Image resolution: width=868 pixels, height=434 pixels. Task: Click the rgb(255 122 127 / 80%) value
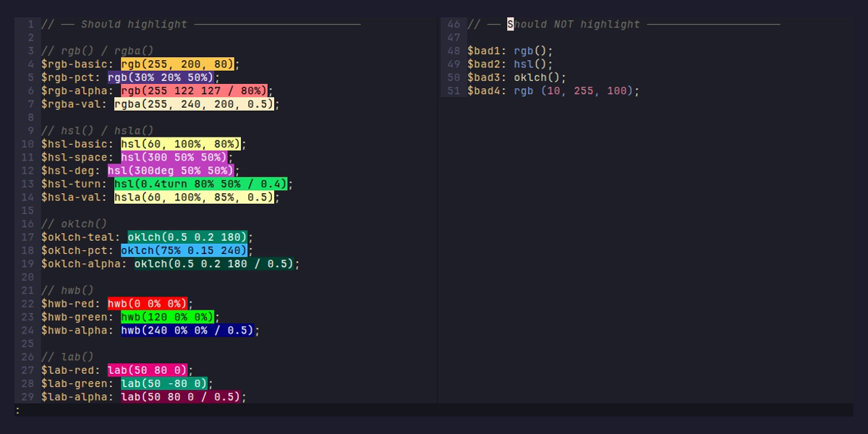coord(194,90)
